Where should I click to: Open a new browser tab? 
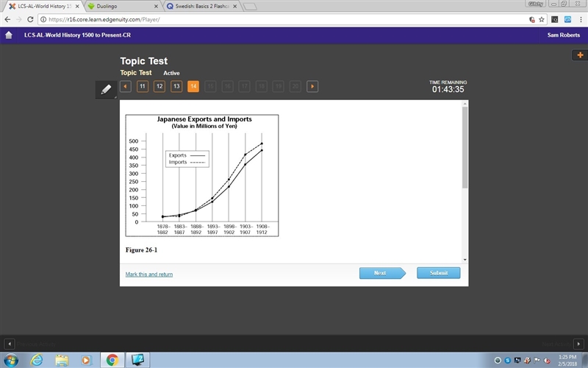click(250, 7)
